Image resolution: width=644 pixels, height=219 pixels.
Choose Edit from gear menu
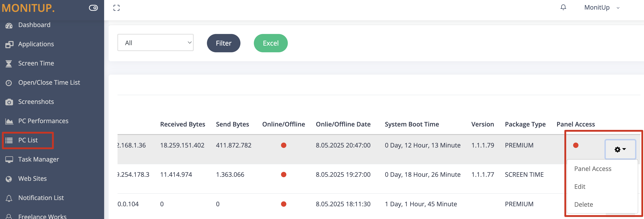pyautogui.click(x=580, y=187)
